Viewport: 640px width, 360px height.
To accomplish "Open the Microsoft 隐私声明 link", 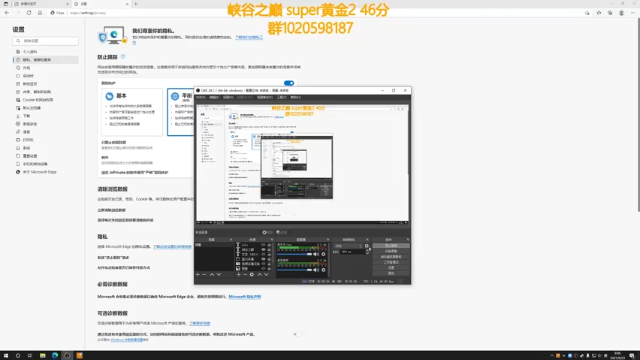I will 244,296.
